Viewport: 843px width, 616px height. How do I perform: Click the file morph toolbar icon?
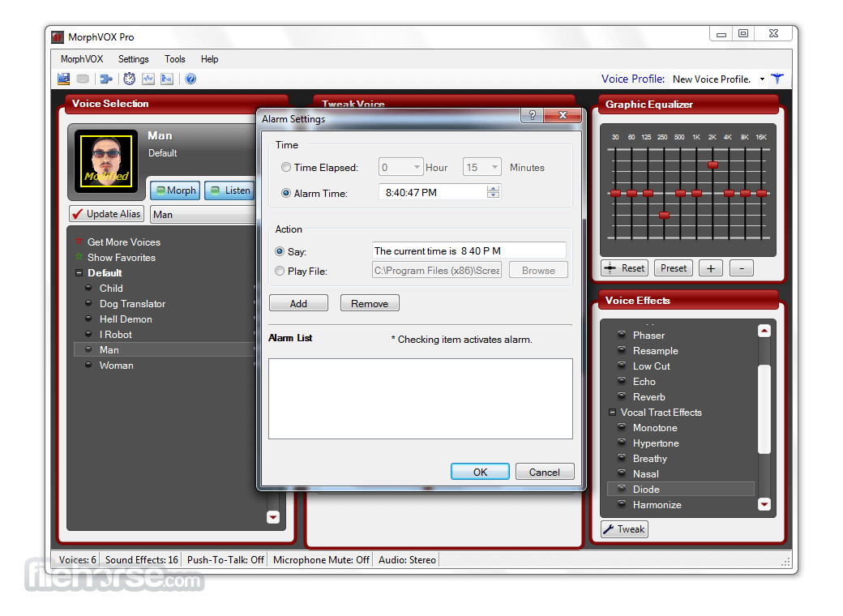(x=167, y=79)
